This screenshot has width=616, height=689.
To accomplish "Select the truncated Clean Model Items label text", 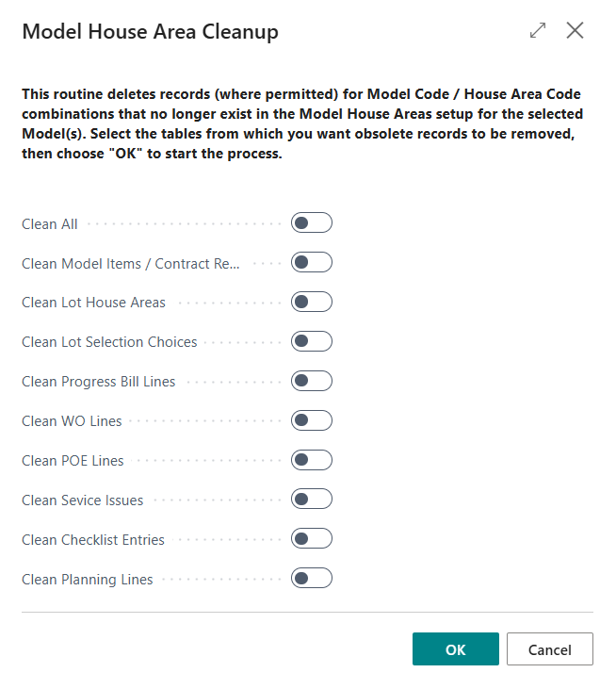I will tap(131, 264).
